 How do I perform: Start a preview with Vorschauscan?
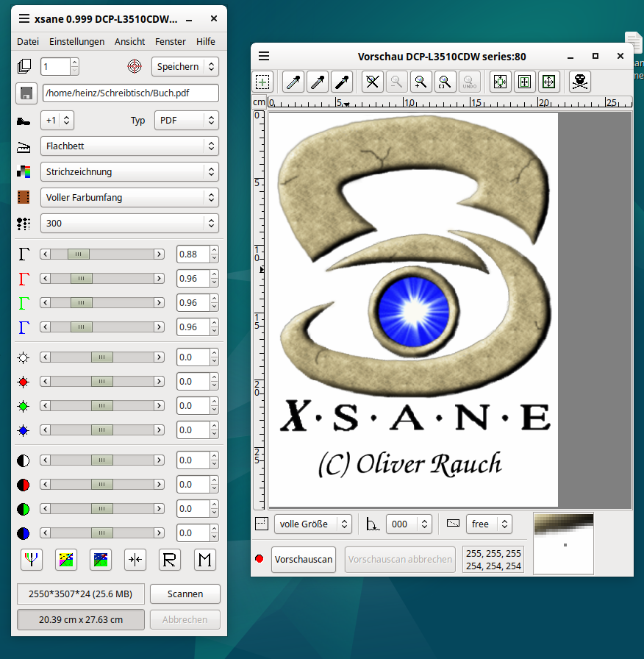click(x=304, y=560)
